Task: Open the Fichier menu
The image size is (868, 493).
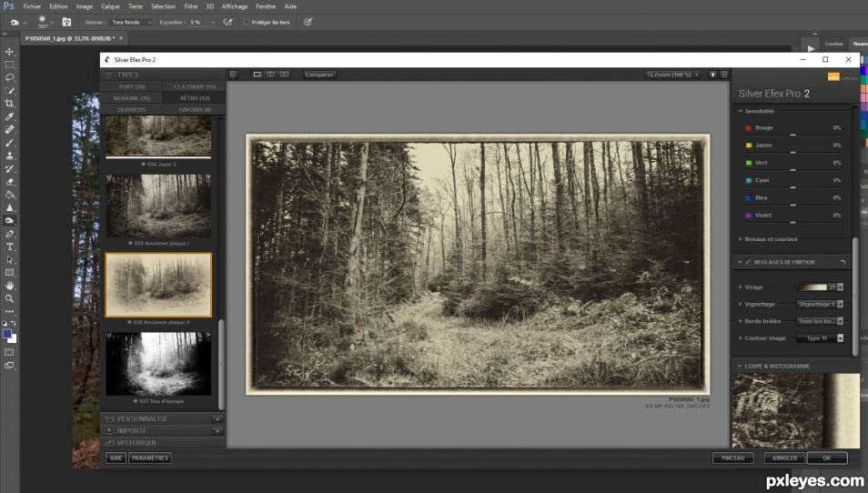Action: click(32, 6)
